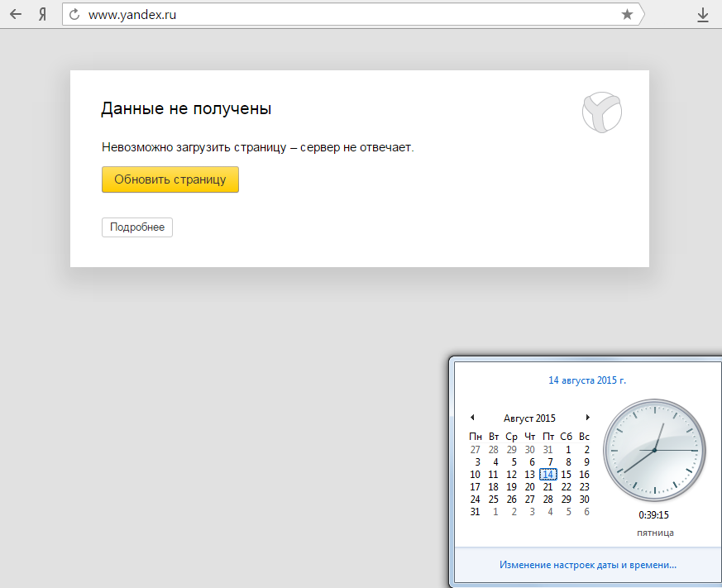The image size is (722, 588).
Task: Go to previous month with left arrow
Action: pyautogui.click(x=471, y=418)
